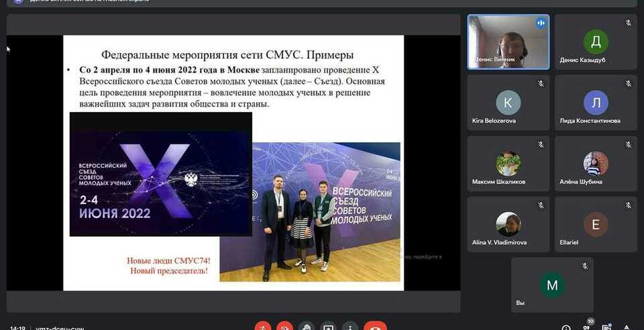Click the Вы label on your tile
The width and height of the screenshot is (644, 330).
click(x=520, y=303)
